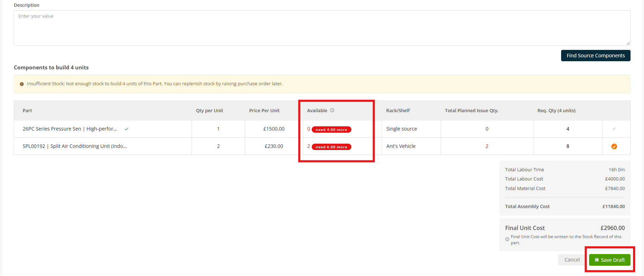644x276 pixels.
Task: Click the 'need 6.00 more' badge
Action: point(332,147)
